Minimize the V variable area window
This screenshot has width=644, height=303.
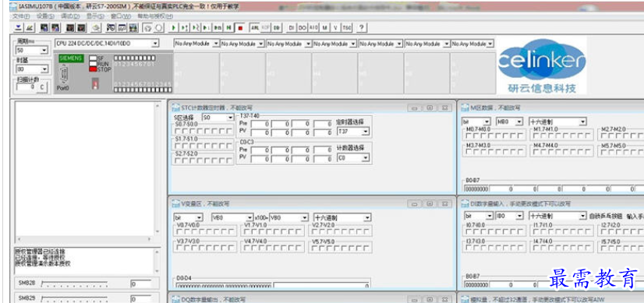tap(415, 203)
